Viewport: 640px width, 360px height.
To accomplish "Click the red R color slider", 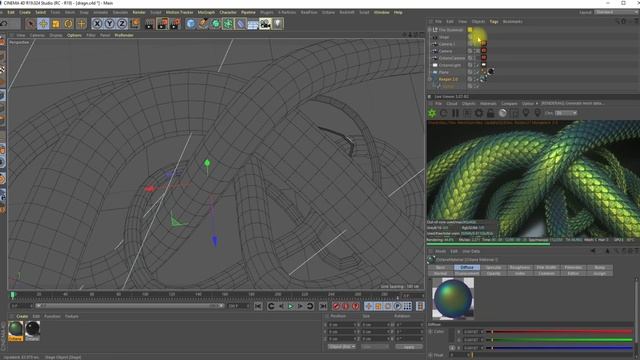I will (x=559, y=332).
